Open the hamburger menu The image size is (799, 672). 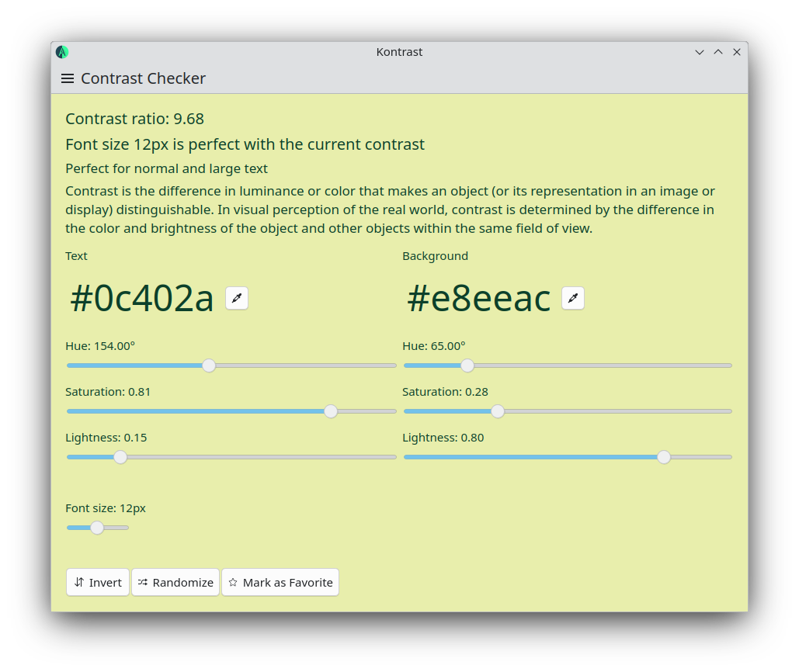(x=68, y=78)
